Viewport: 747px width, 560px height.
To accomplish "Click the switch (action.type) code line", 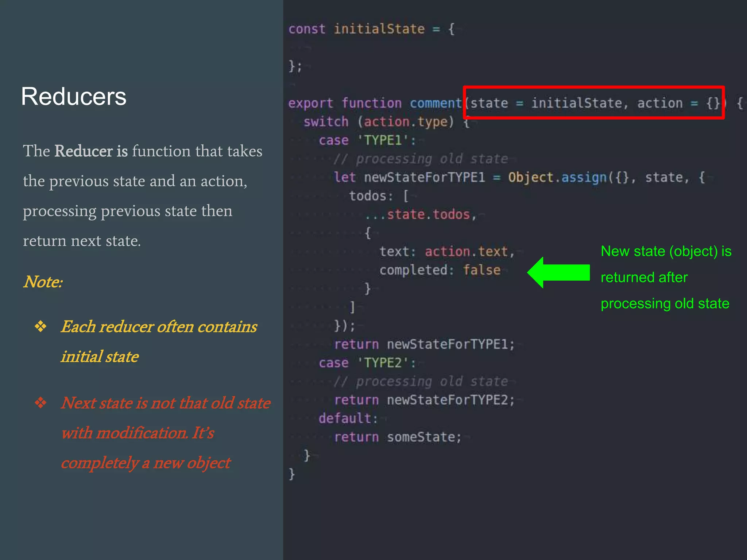I will point(379,122).
